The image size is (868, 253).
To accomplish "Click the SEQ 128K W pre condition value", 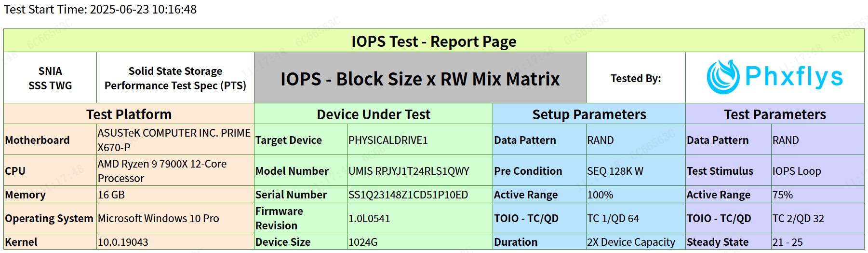I will 615,171.
